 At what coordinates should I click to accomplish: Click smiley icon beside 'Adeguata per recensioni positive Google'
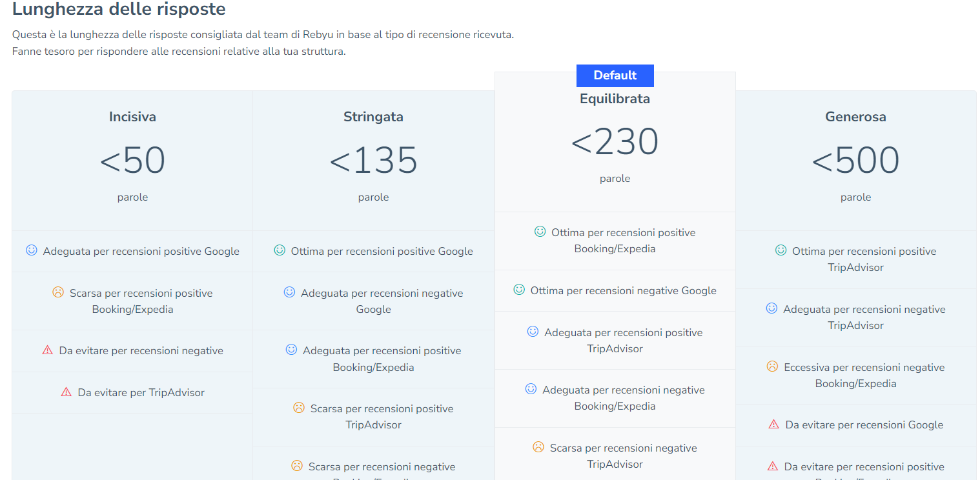(x=32, y=250)
